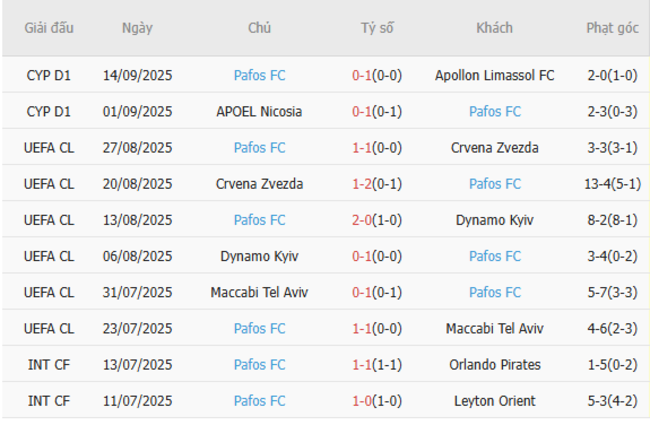This screenshot has width=650, height=425.
Task: Click the Giải đấu column header
Action: (49, 28)
